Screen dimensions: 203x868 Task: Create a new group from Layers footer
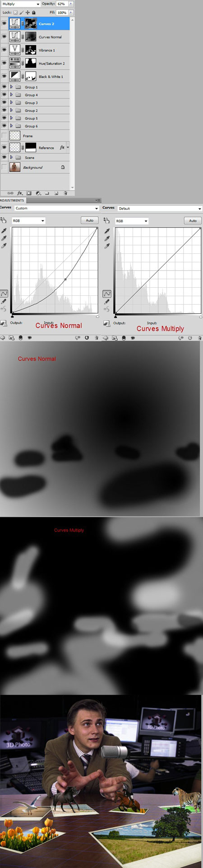click(x=47, y=193)
